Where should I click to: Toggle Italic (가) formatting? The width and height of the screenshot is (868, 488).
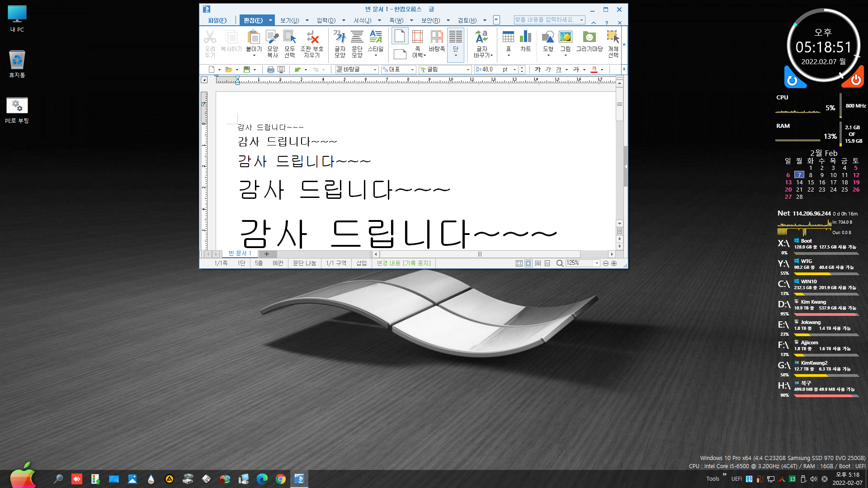pos(548,70)
